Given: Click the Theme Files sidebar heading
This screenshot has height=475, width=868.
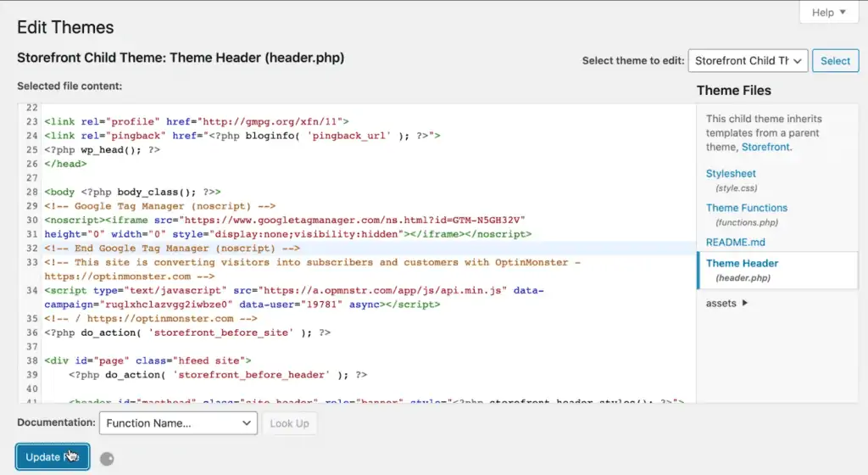Looking at the screenshot, I should pyautogui.click(x=733, y=90).
